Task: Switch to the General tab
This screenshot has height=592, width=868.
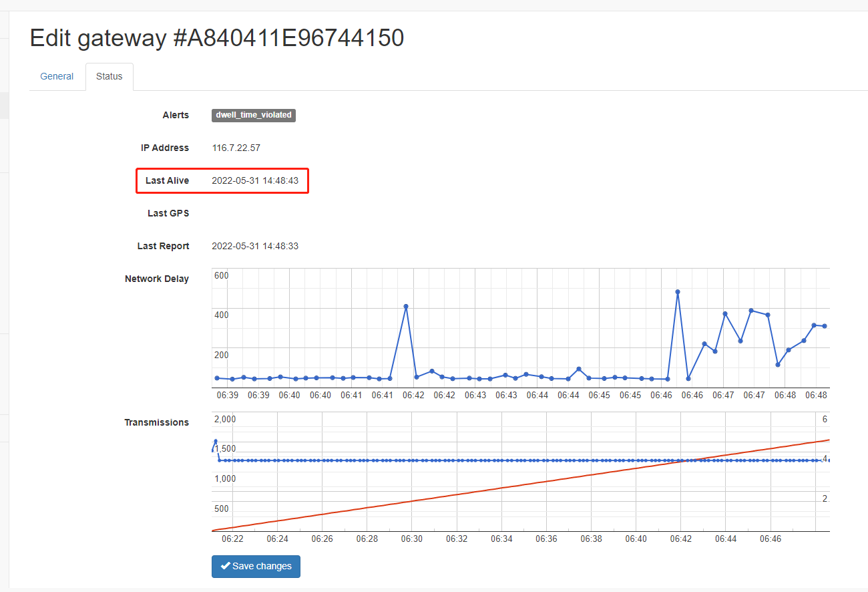Action: pos(57,76)
